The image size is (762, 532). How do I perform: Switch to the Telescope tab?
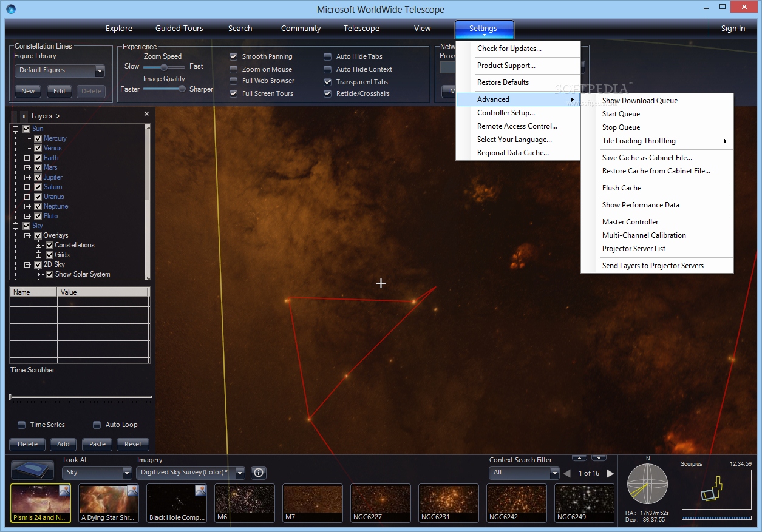click(x=361, y=29)
